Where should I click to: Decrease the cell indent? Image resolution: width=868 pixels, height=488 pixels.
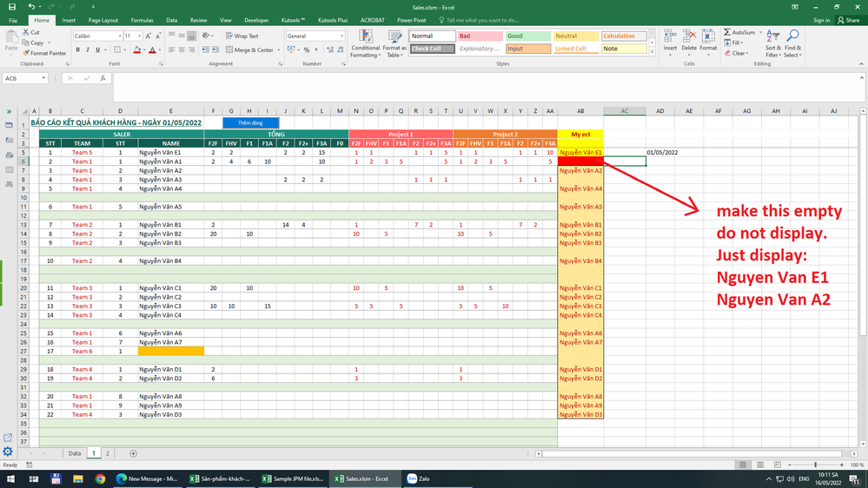coord(205,49)
